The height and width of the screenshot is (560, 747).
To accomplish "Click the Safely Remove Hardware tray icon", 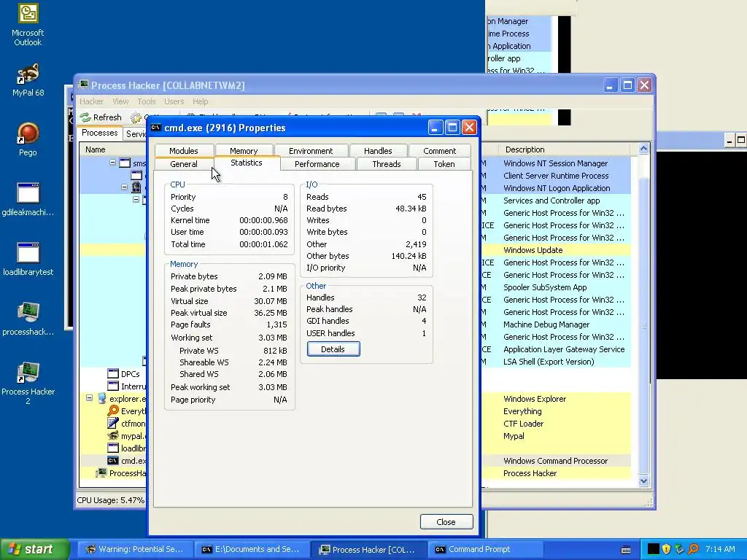I will (x=680, y=549).
